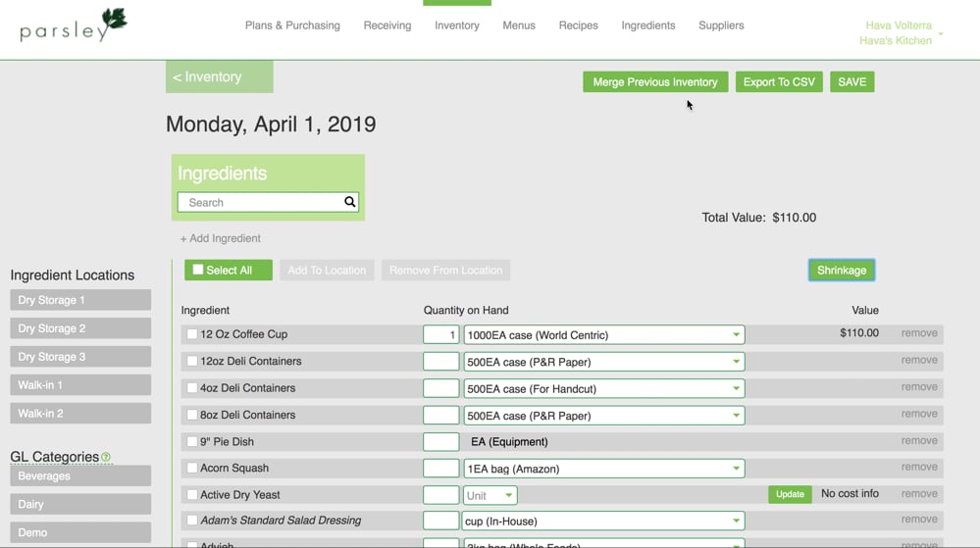Go to the Recipes menu
Image resolution: width=980 pixels, height=548 pixels.
pos(578,25)
